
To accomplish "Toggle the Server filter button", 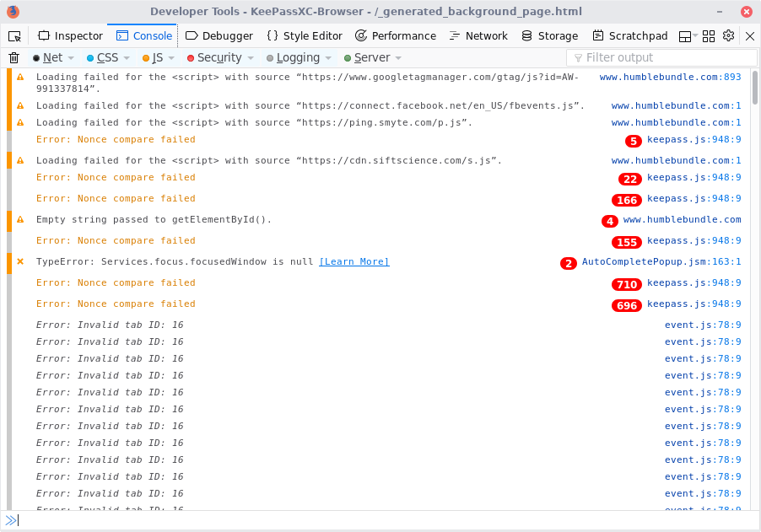I will pyautogui.click(x=367, y=57).
